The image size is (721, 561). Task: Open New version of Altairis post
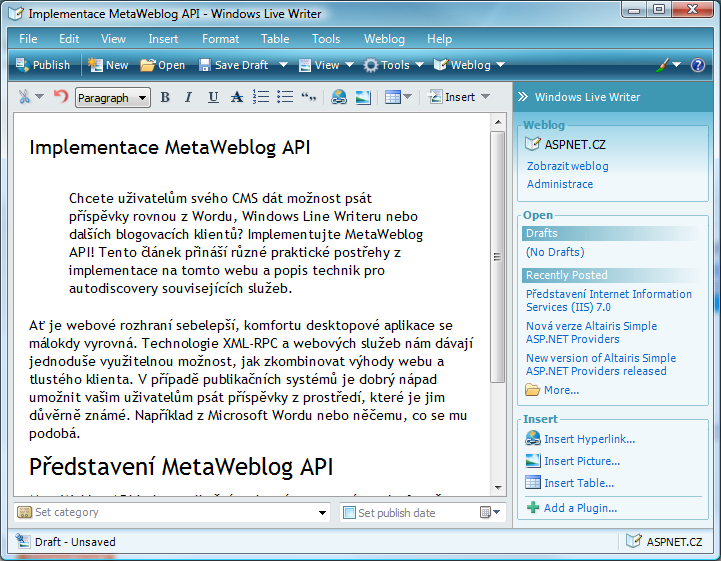(601, 364)
